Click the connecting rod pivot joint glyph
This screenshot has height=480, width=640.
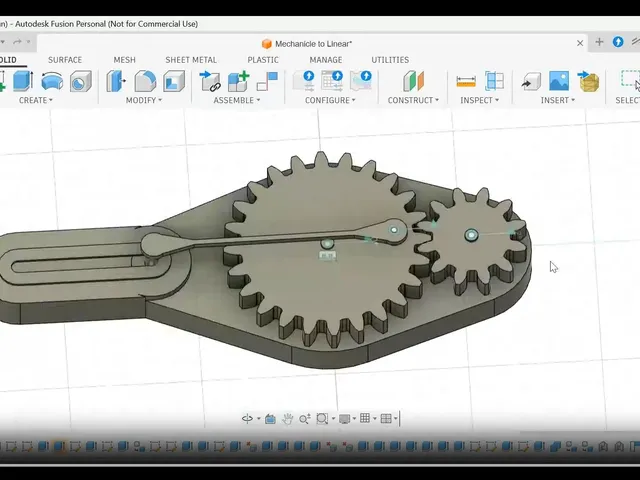click(x=394, y=230)
